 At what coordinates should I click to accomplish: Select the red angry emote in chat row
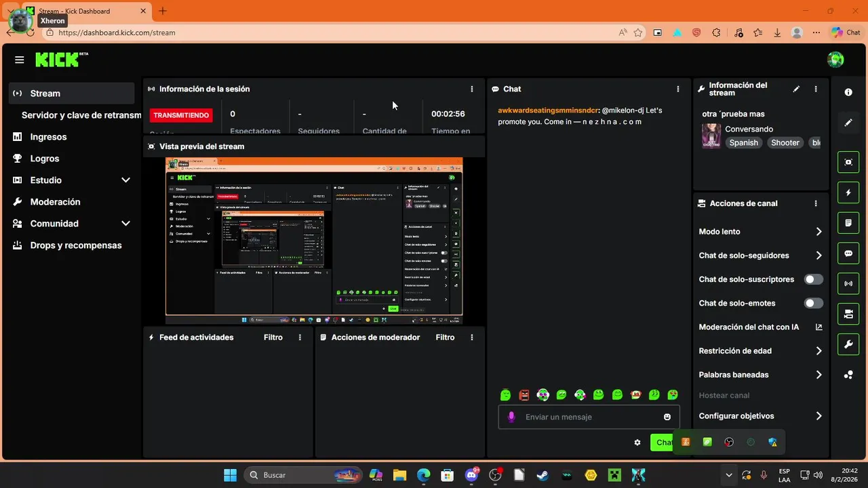pos(524,394)
